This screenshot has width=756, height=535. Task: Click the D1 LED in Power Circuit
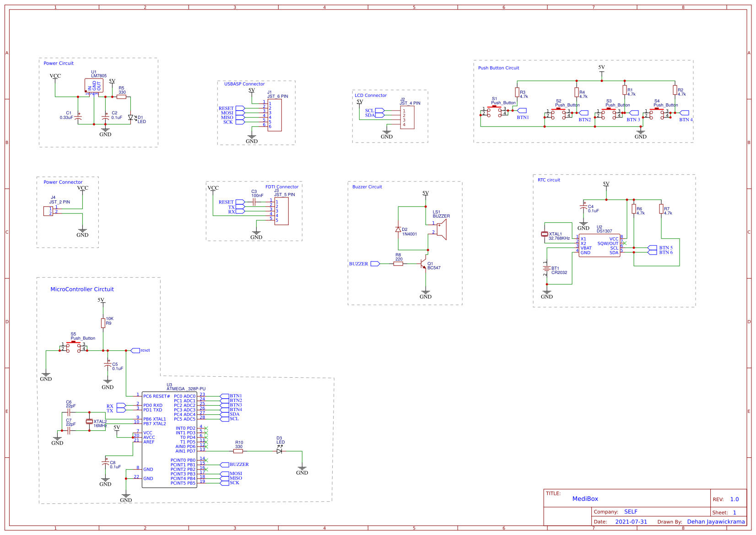coord(130,118)
